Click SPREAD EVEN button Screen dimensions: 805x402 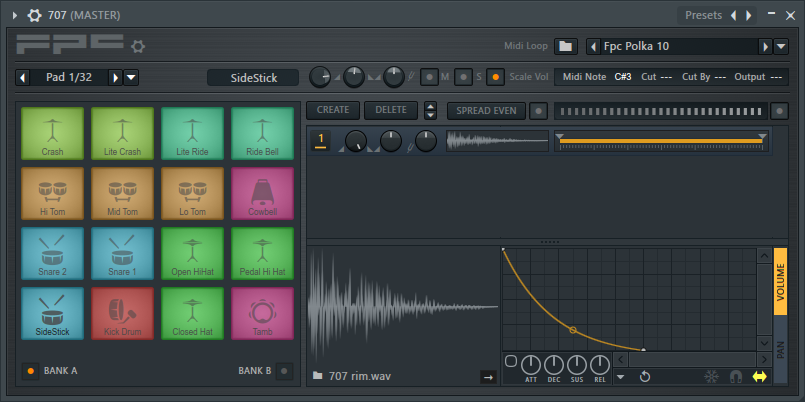pos(486,111)
